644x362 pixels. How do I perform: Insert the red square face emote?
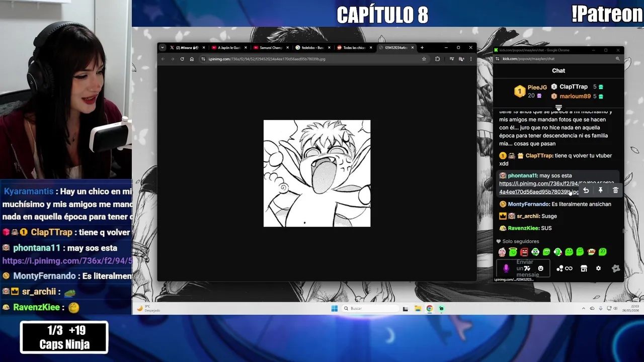coord(524,252)
